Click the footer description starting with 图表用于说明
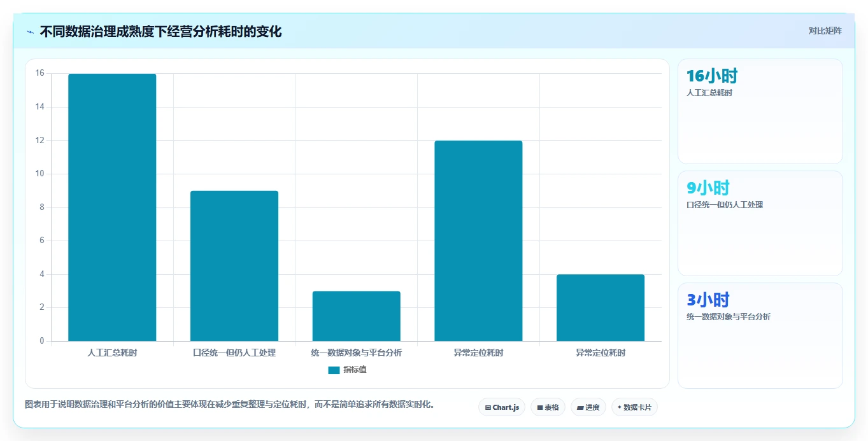The height and width of the screenshot is (441, 868). pos(229,405)
